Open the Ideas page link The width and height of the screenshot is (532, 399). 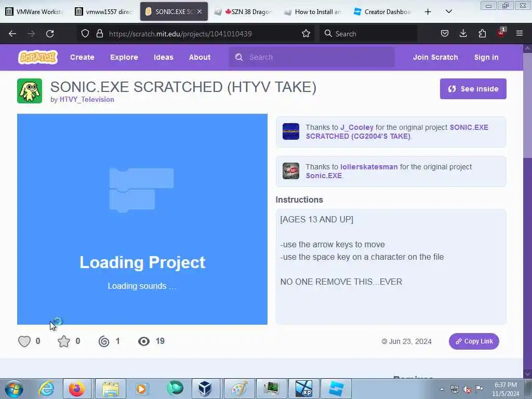164,57
